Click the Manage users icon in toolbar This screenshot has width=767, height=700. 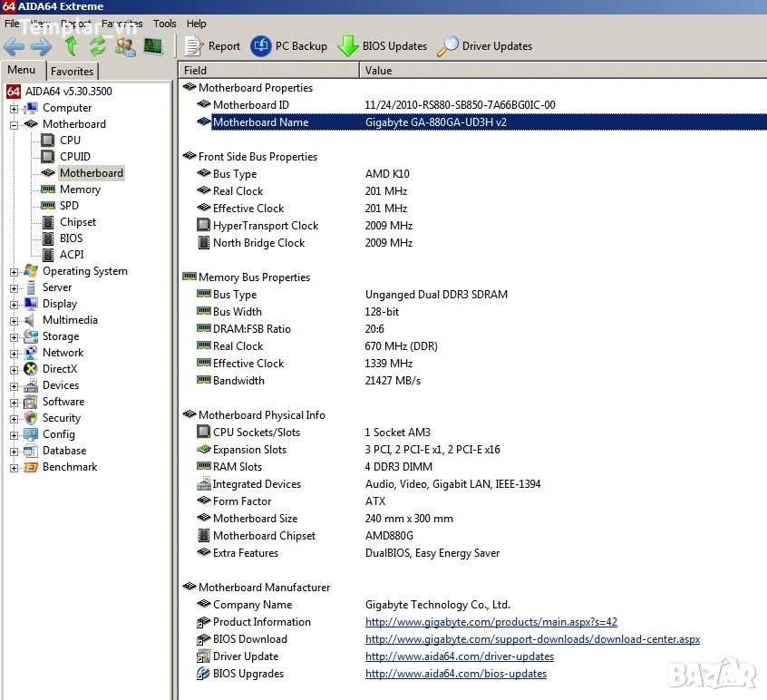click(125, 46)
